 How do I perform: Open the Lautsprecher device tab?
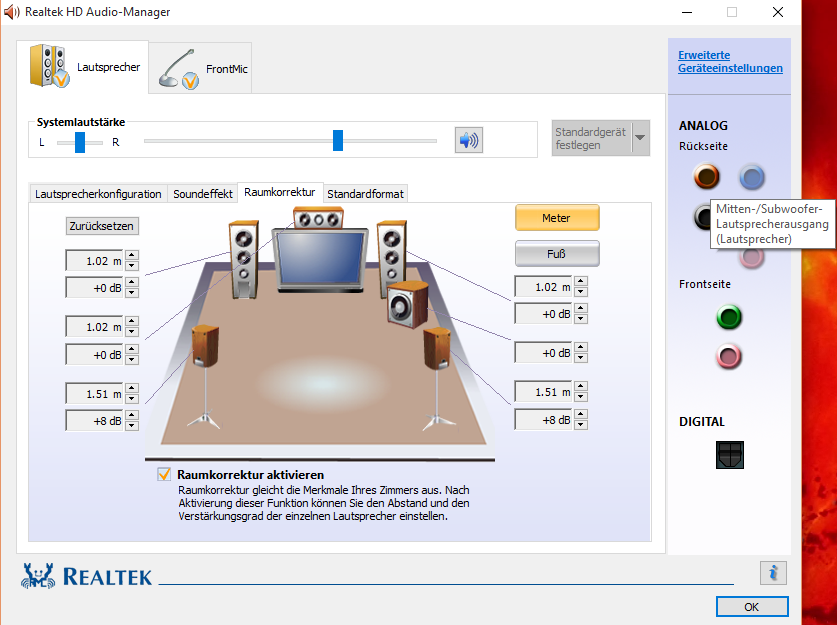83,67
